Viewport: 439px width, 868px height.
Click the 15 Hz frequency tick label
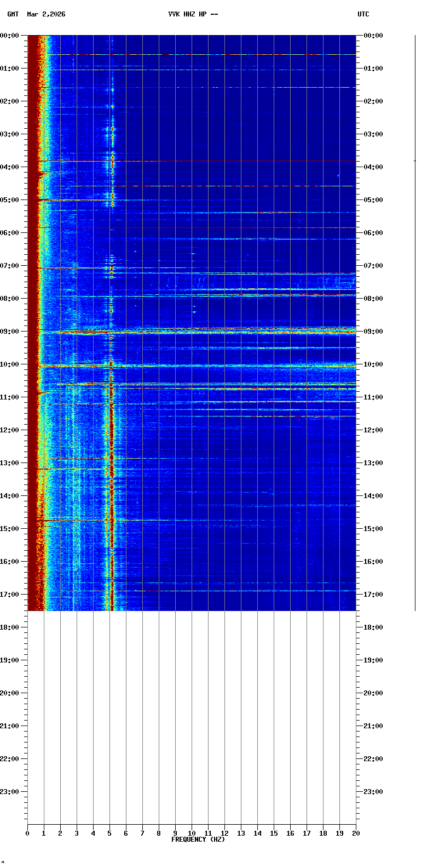(274, 833)
